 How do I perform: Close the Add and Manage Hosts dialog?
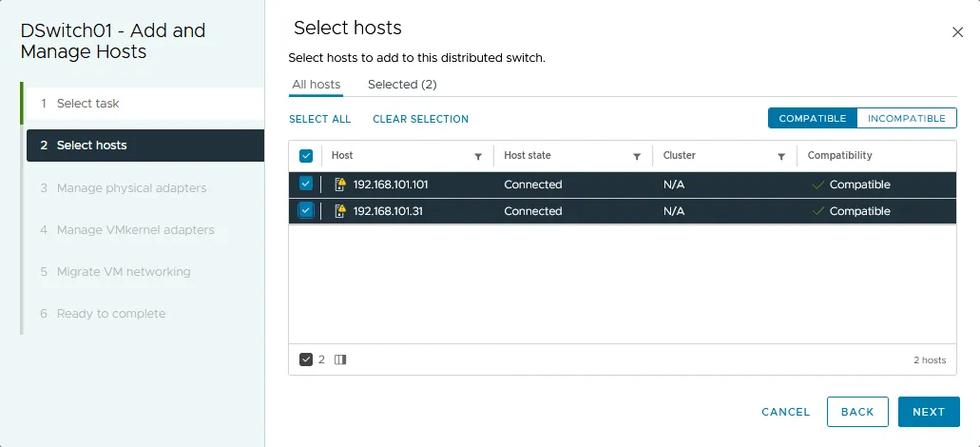coord(957,32)
